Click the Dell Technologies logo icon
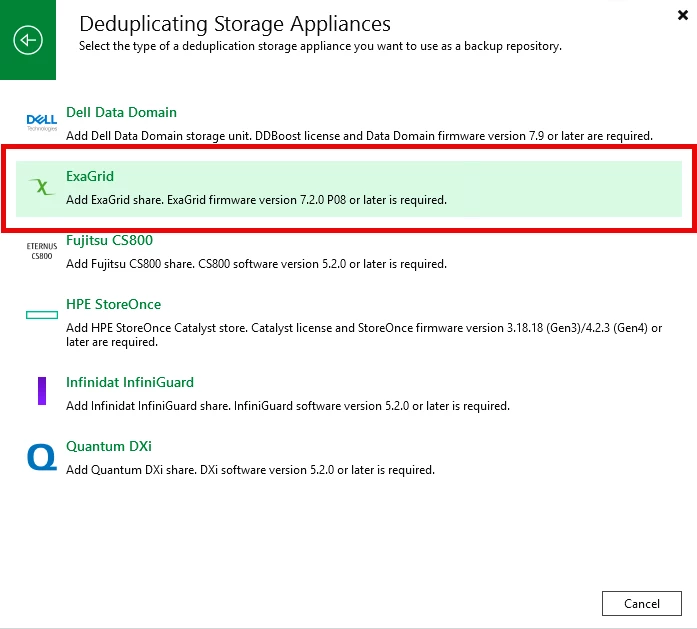 coord(42,123)
